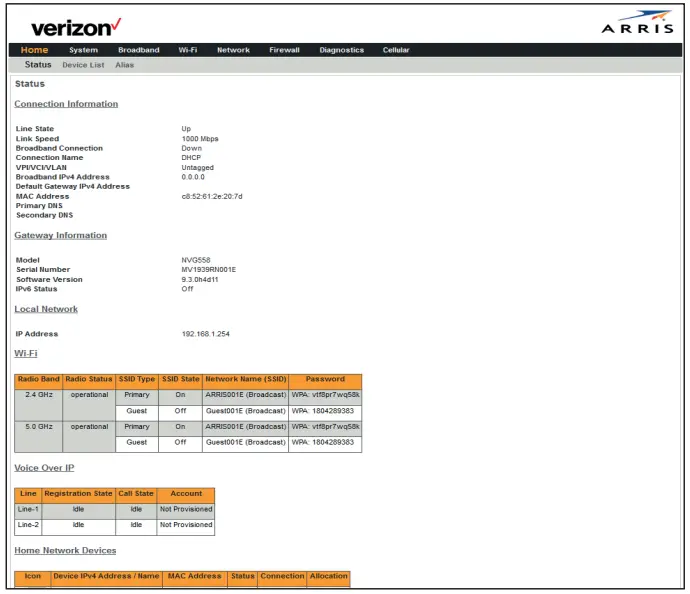Click the Password column header

[x=325, y=379]
